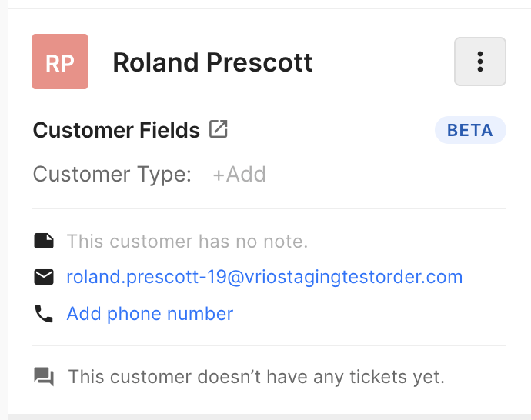Click the no tickets yet message
Viewport: 531px width, 420px height.
pyautogui.click(x=256, y=377)
